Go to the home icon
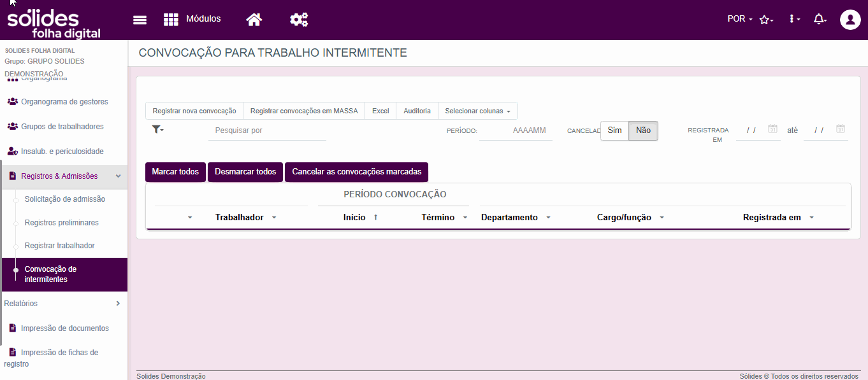The width and height of the screenshot is (868, 380). point(254,20)
